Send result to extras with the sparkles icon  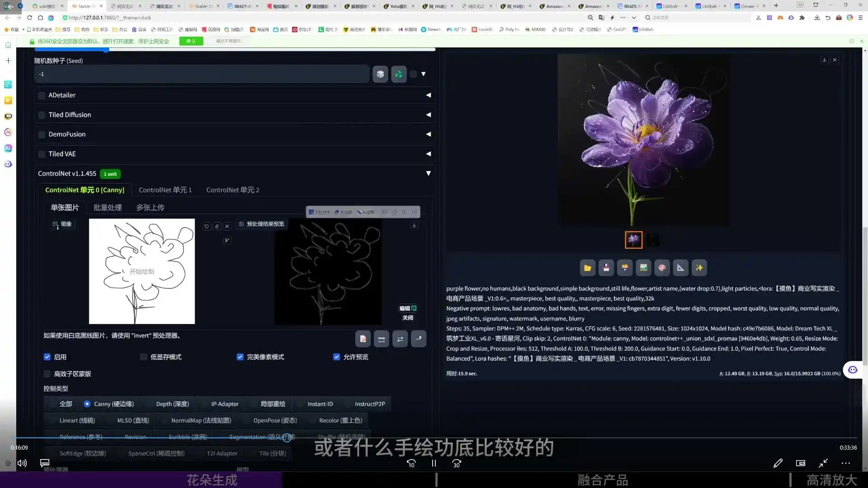point(699,267)
